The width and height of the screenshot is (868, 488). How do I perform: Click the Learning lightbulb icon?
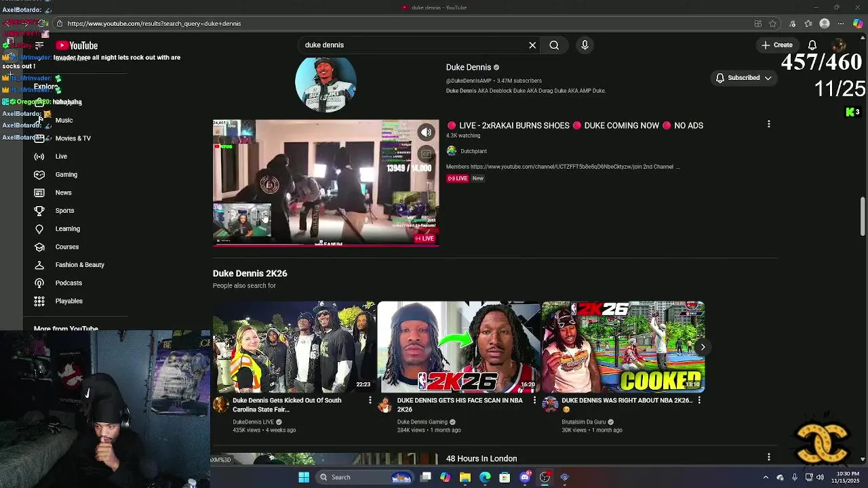(x=39, y=228)
